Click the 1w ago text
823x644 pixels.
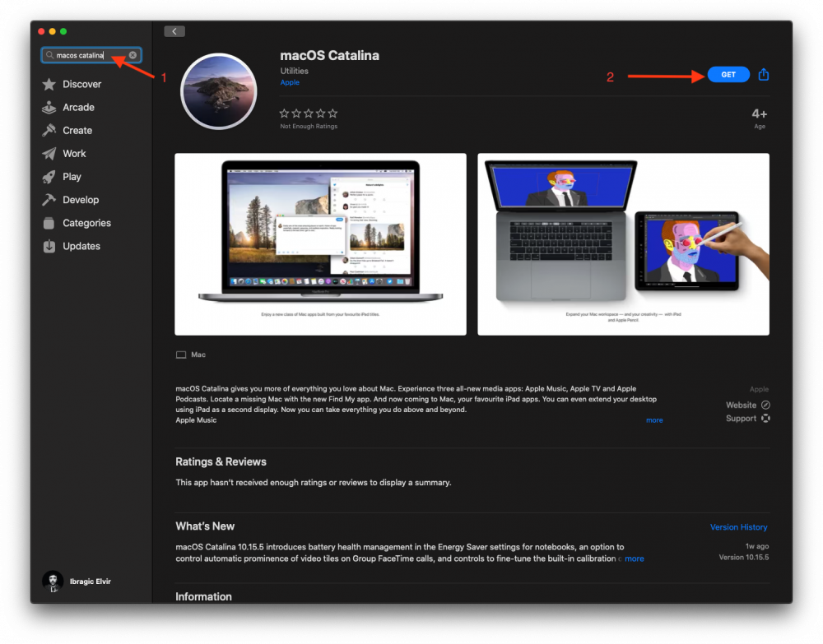757,546
